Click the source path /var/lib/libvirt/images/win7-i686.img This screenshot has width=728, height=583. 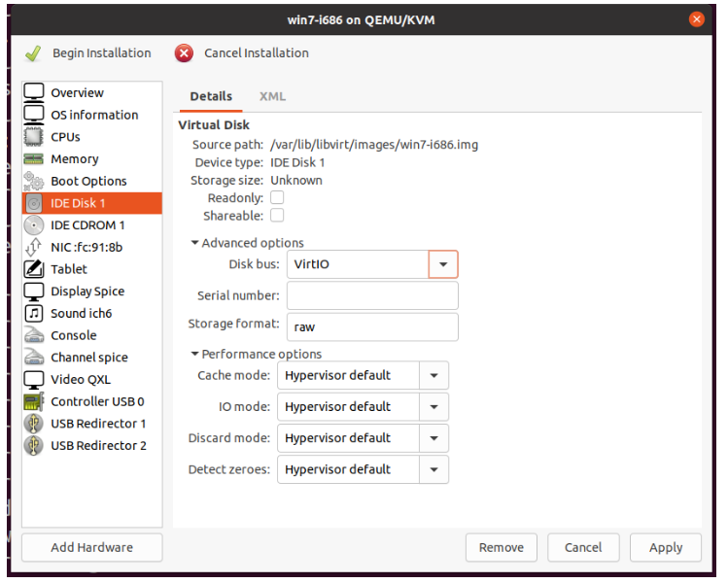[374, 145]
